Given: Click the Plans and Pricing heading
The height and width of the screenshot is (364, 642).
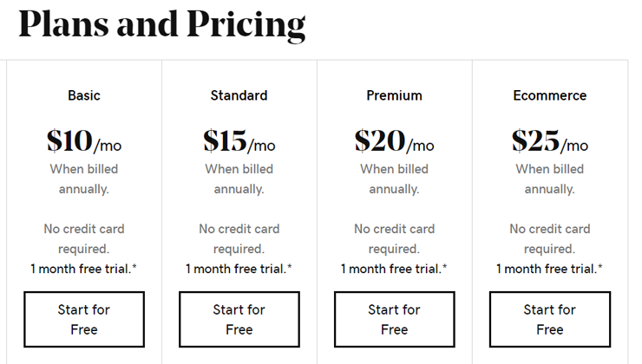Looking at the screenshot, I should pos(162,24).
